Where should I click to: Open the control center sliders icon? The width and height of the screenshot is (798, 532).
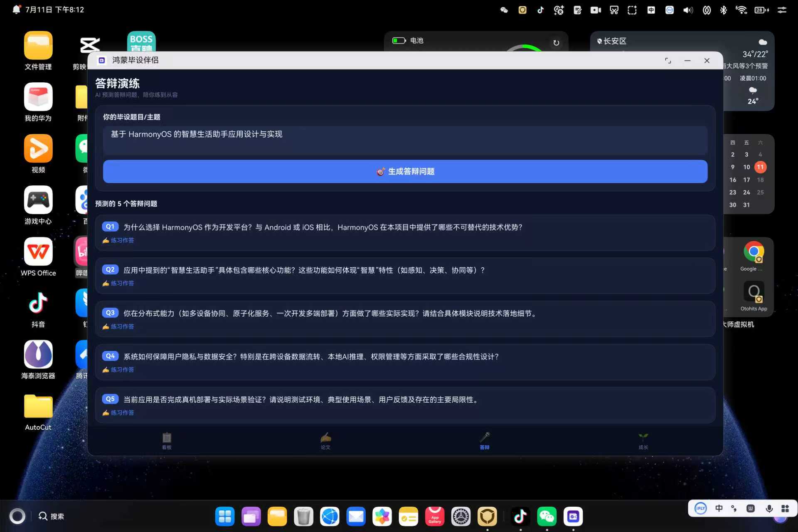(x=782, y=10)
